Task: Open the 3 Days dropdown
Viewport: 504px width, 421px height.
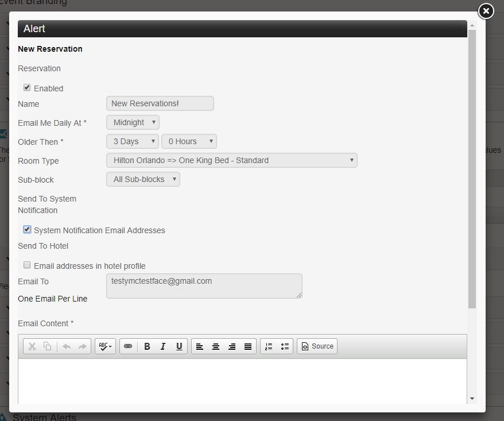Action: [133, 141]
